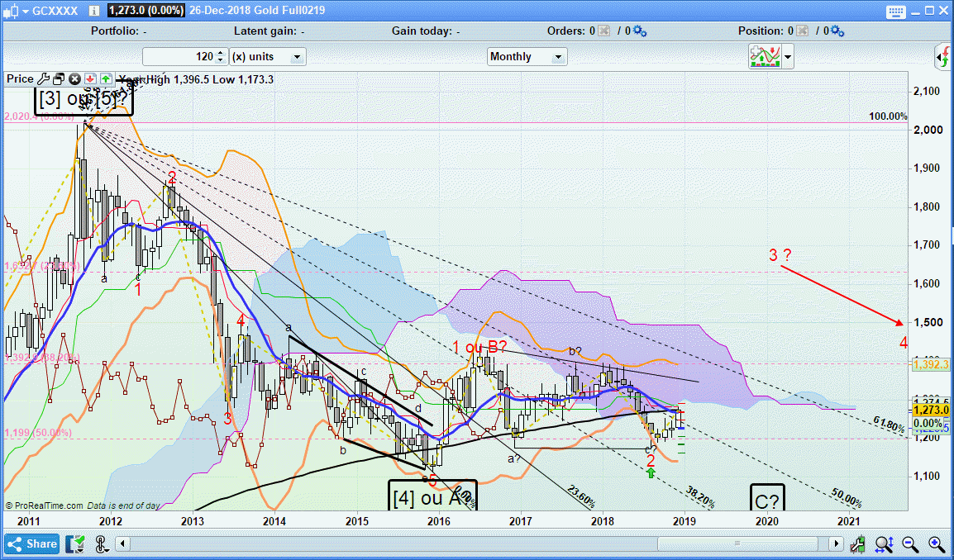Click the units quantity field showing 120

tap(179, 56)
